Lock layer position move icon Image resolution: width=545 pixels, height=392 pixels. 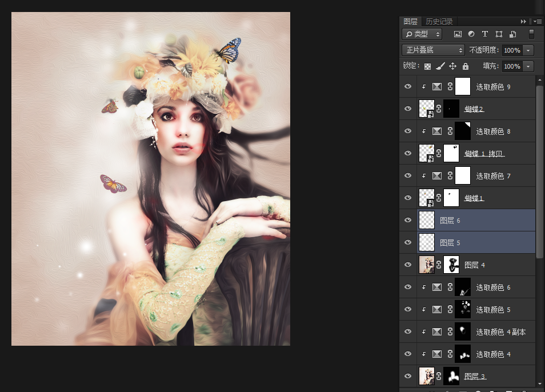(x=452, y=66)
